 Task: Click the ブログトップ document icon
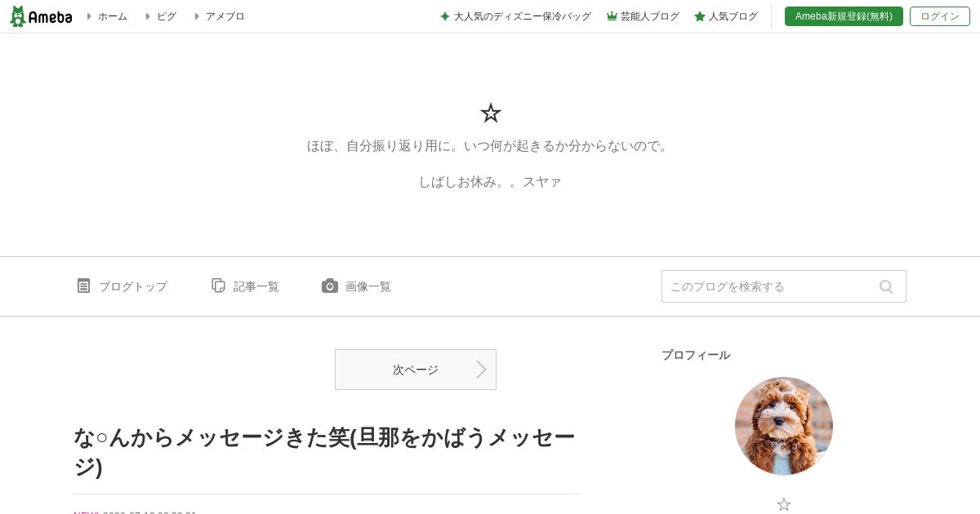[83, 286]
